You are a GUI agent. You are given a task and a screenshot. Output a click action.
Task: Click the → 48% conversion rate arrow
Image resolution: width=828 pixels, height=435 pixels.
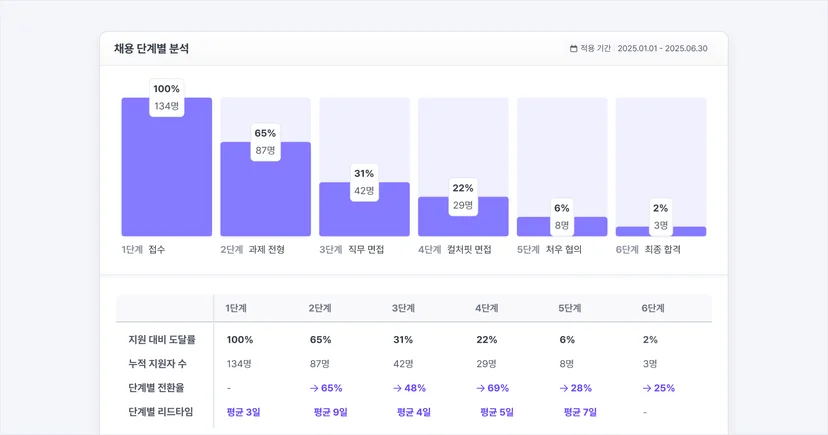tap(398, 388)
